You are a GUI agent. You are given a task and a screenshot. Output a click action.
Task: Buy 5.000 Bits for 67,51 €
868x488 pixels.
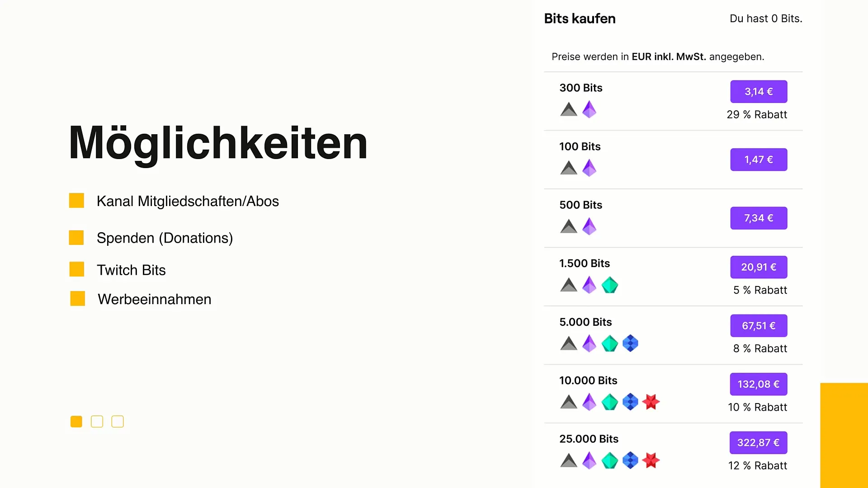coord(759,326)
